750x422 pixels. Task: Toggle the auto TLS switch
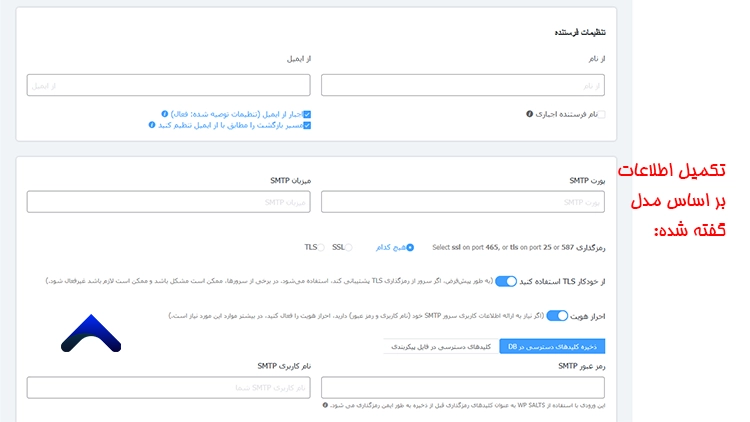pyautogui.click(x=506, y=281)
